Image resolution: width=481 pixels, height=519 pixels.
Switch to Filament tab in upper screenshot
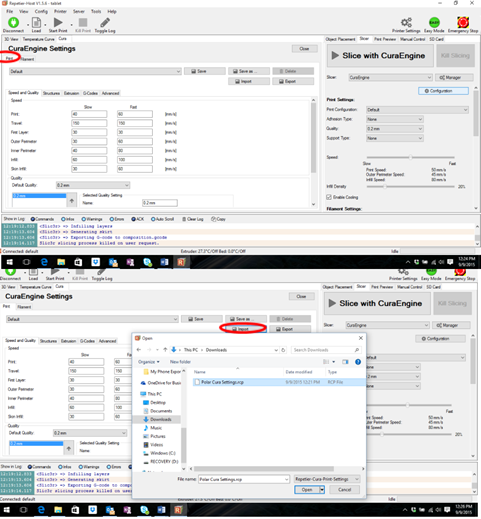click(x=27, y=59)
